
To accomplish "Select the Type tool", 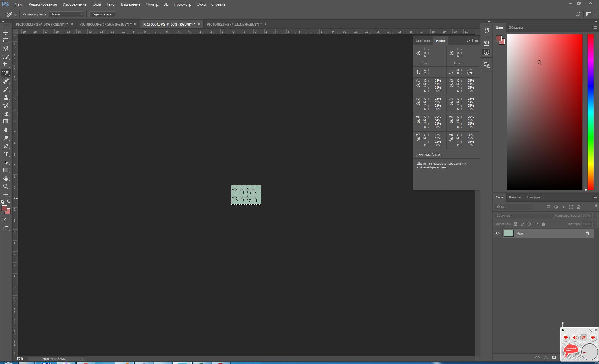I will click(x=6, y=154).
